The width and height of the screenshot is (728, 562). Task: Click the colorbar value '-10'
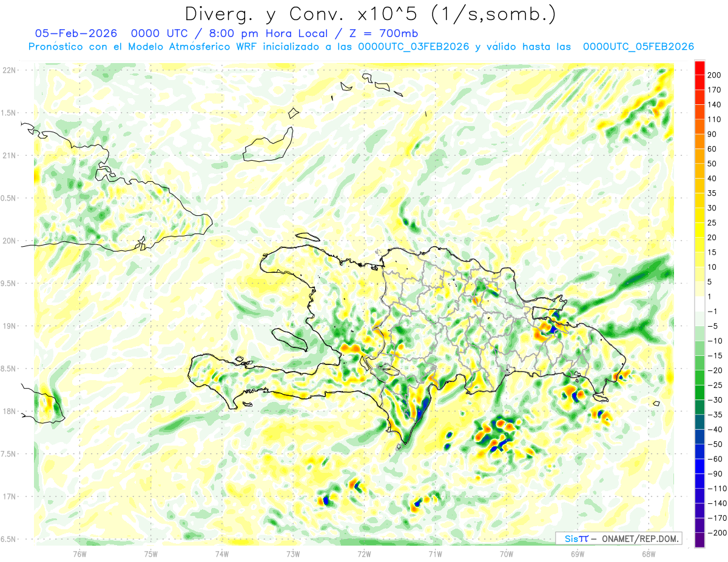(x=715, y=341)
